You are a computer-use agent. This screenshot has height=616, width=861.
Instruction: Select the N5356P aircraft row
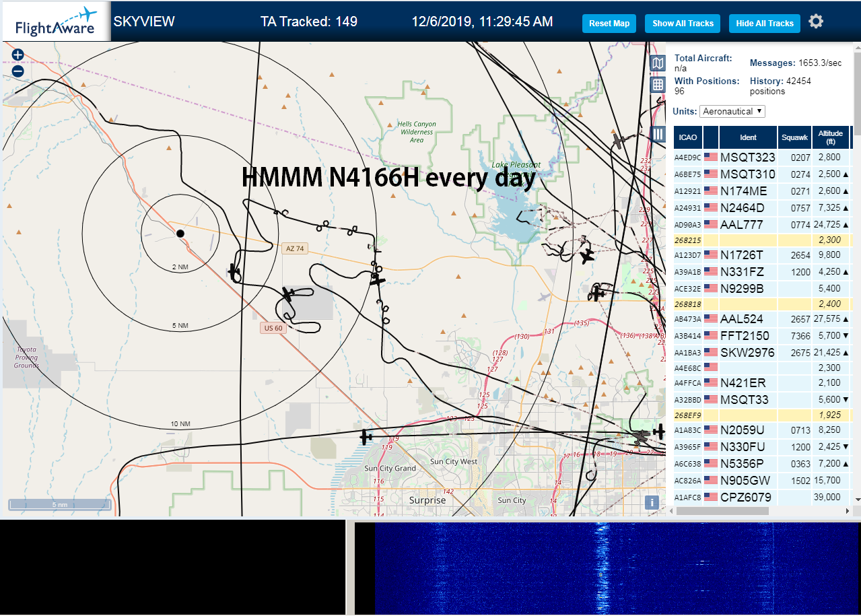click(762, 464)
